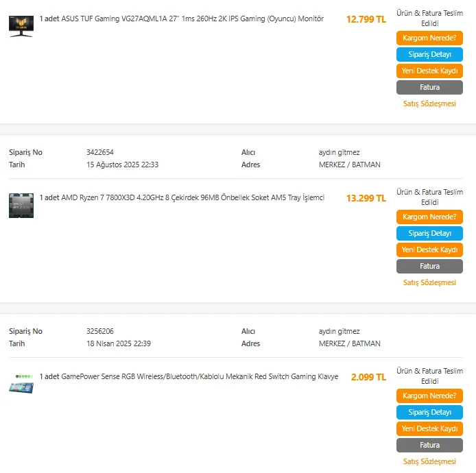The width and height of the screenshot is (476, 473).
Task: Create Yeni Destek Kaydı for order 3422654
Action: tap(429, 250)
